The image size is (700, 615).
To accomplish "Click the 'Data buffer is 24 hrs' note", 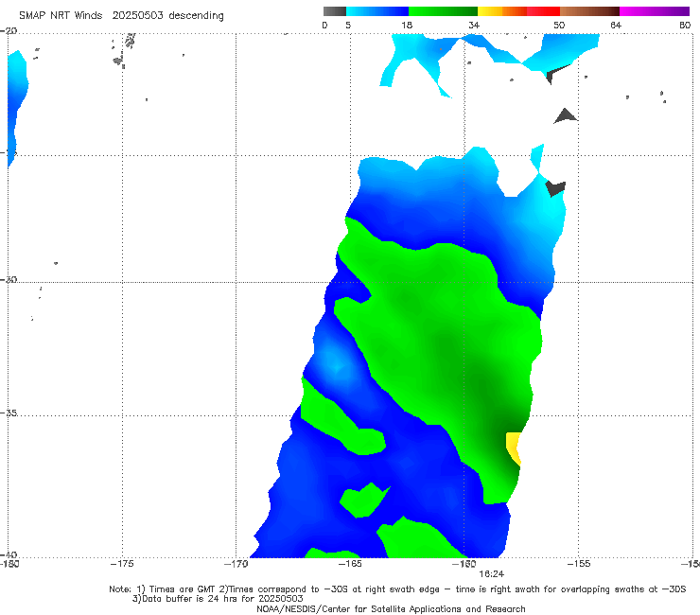I will pos(218,599).
